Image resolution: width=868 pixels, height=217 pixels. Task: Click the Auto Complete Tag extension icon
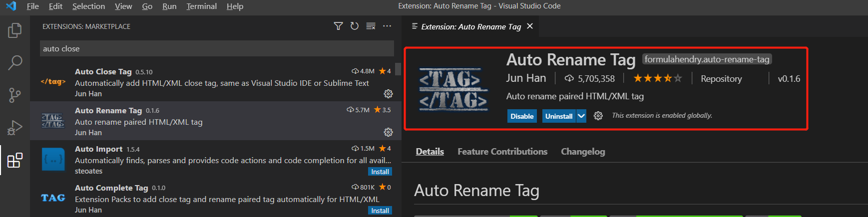coord(53,198)
